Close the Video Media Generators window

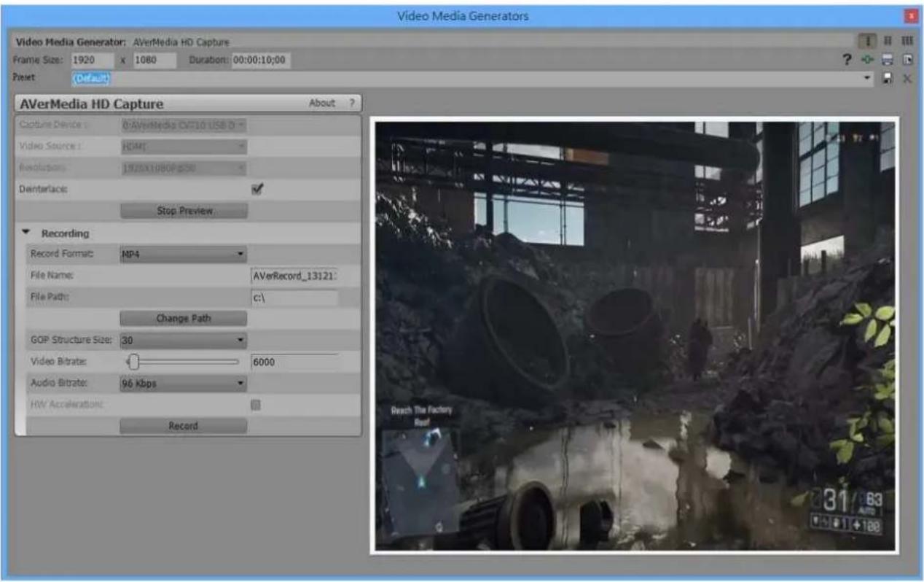pyautogui.click(x=910, y=15)
